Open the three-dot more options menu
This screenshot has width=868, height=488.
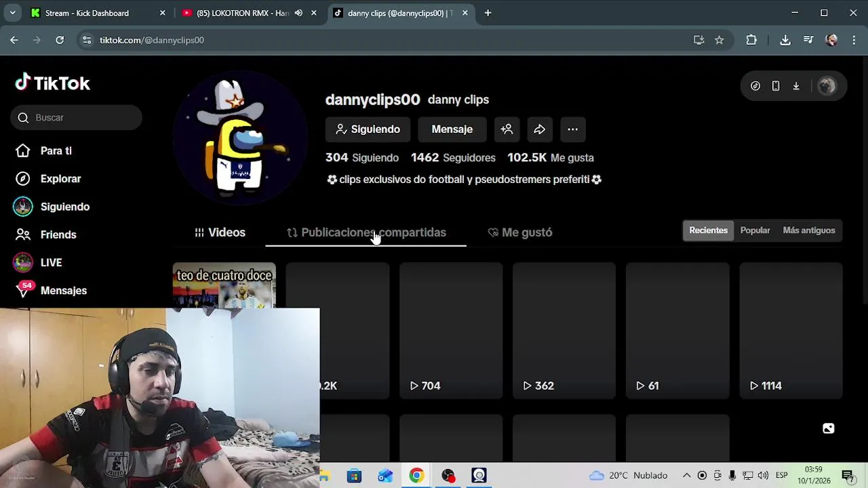click(573, 129)
